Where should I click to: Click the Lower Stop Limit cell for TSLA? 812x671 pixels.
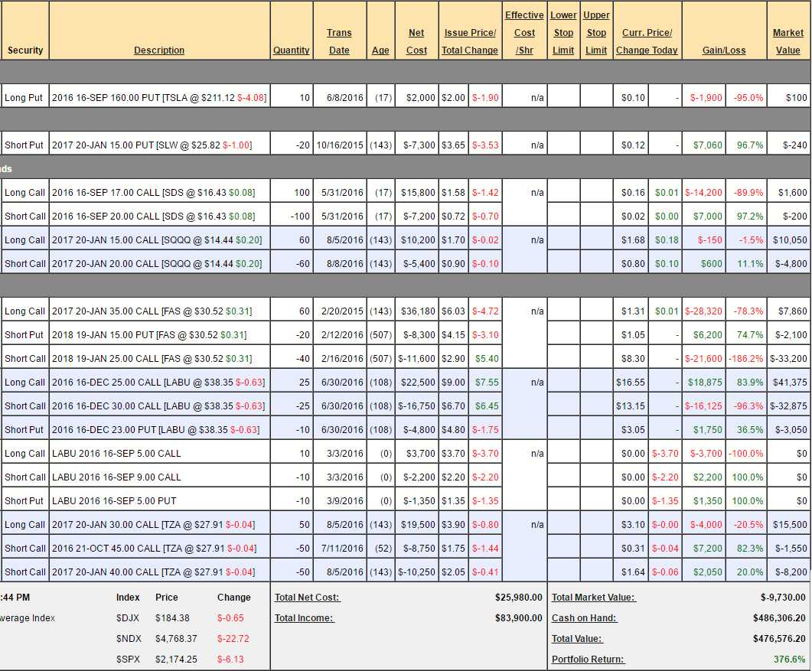(x=563, y=98)
